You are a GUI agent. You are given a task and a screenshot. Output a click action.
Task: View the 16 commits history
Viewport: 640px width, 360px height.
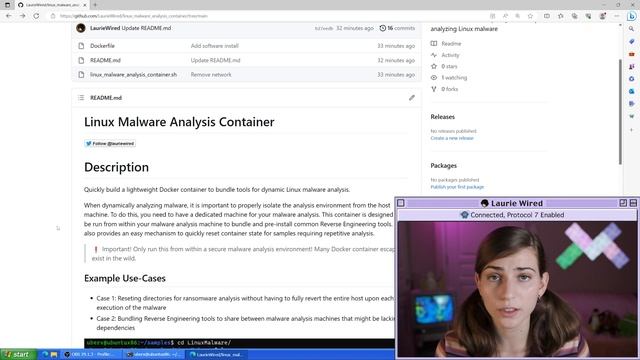pyautogui.click(x=397, y=28)
